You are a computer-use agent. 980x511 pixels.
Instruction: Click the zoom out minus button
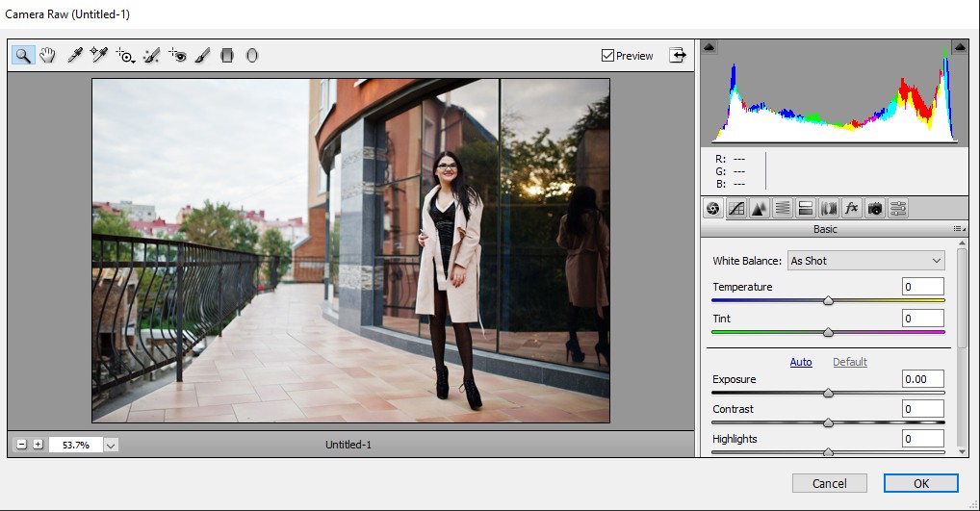coord(22,445)
